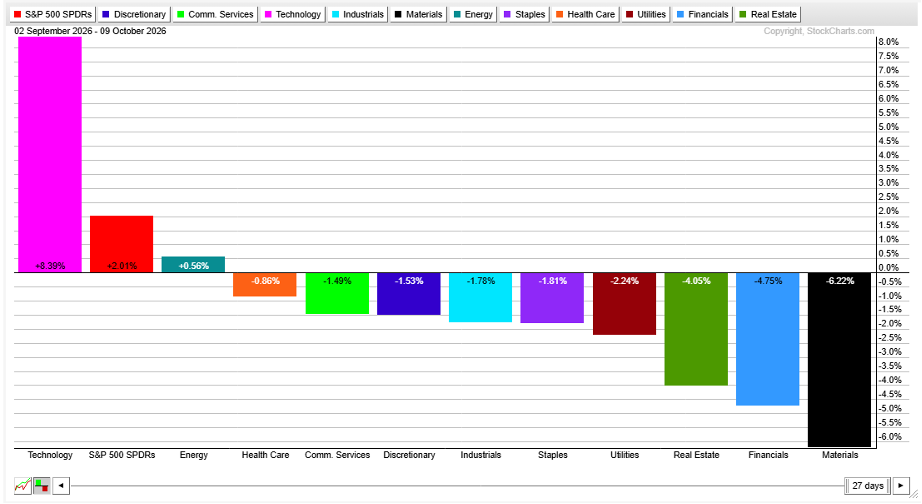Step the date range backward arrow
The height and width of the screenshot is (504, 922).
tap(61, 486)
